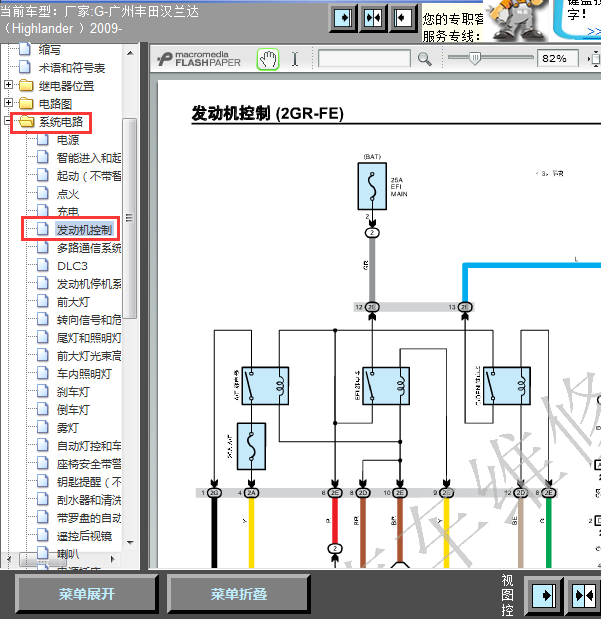This screenshot has height=619, width=601.
Task: Click the top inward-arrows view button
Action: [373, 18]
